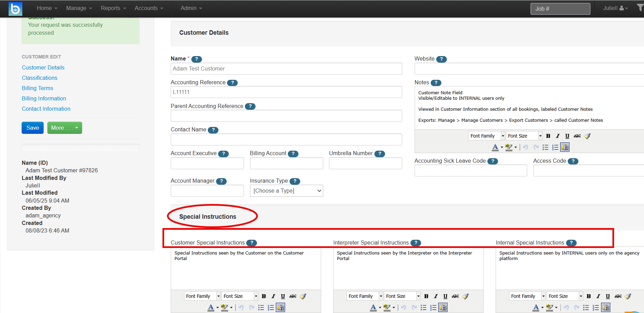Image resolution: width=644 pixels, height=313 pixels.
Task: Apply italic in the Notes editor
Action: [x=558, y=136]
